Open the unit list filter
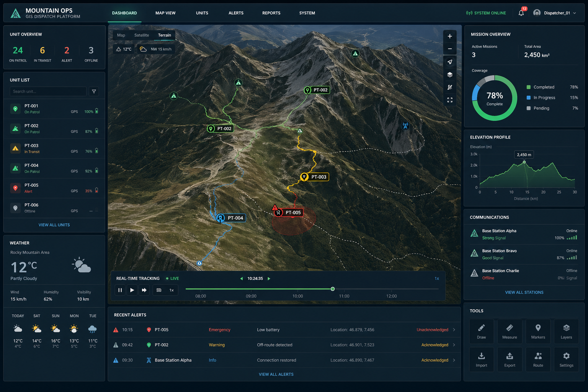 [94, 91]
